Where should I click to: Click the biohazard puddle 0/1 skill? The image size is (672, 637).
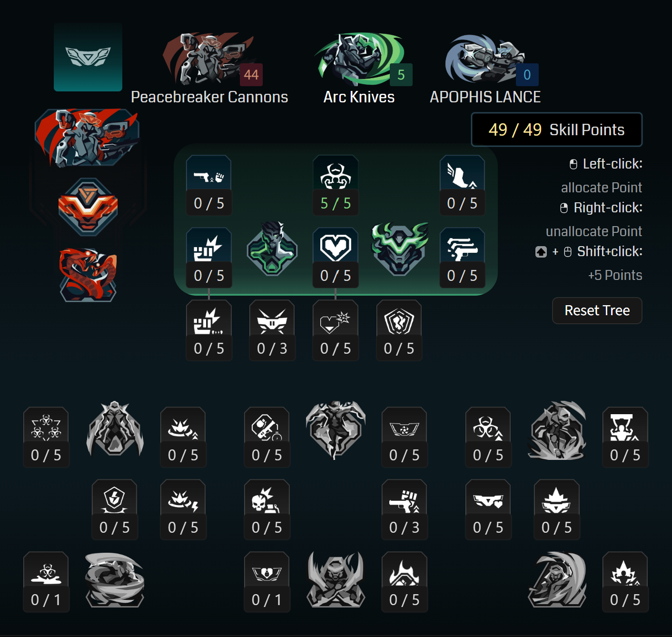point(46,582)
